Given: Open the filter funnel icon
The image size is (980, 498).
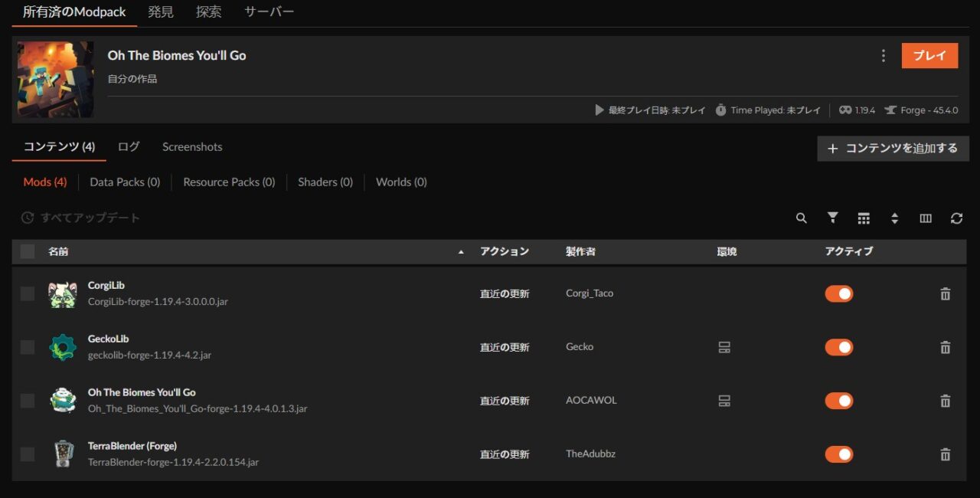Looking at the screenshot, I should tap(832, 218).
